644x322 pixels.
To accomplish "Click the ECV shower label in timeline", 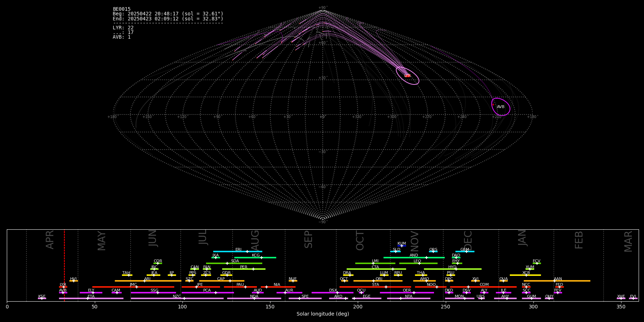I will (x=536, y=261).
